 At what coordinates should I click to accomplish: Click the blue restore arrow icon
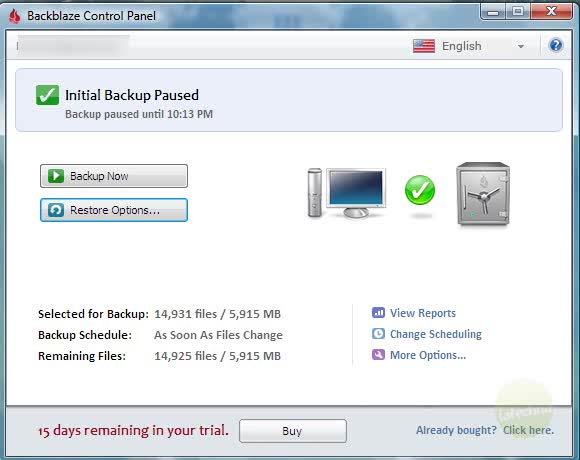tap(56, 210)
